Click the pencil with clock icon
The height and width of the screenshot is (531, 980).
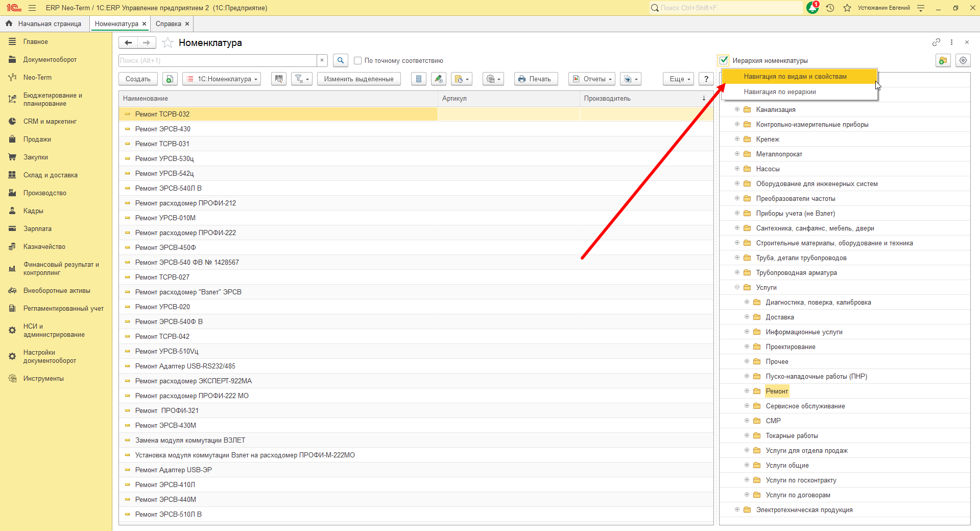pyautogui.click(x=439, y=79)
